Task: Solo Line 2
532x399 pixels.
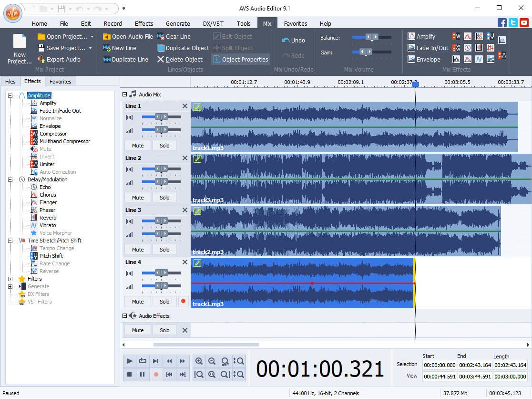Action: 164,197
